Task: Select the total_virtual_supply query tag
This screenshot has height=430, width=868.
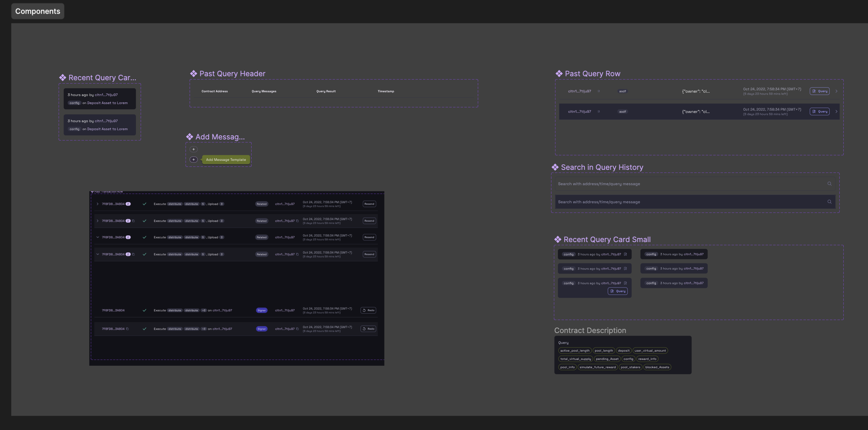Action: pos(576,359)
